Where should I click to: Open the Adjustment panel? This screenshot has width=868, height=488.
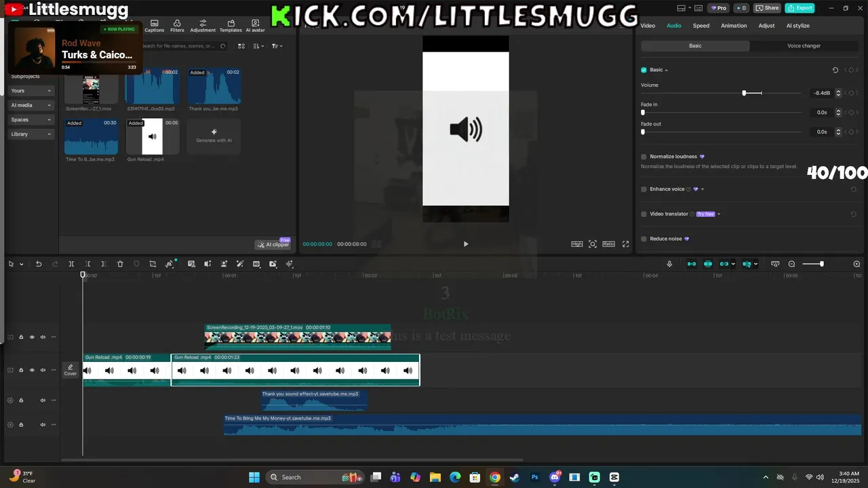pos(203,26)
